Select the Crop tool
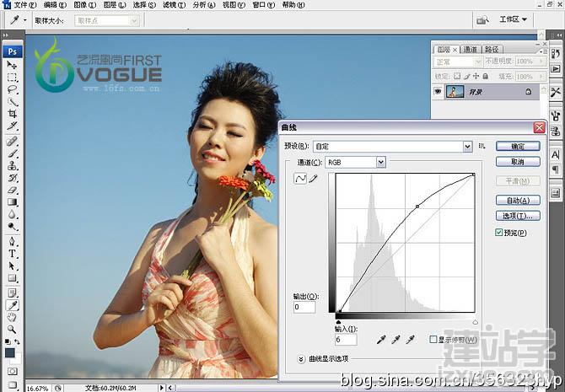Screen dimensions: 565x392 12,114
